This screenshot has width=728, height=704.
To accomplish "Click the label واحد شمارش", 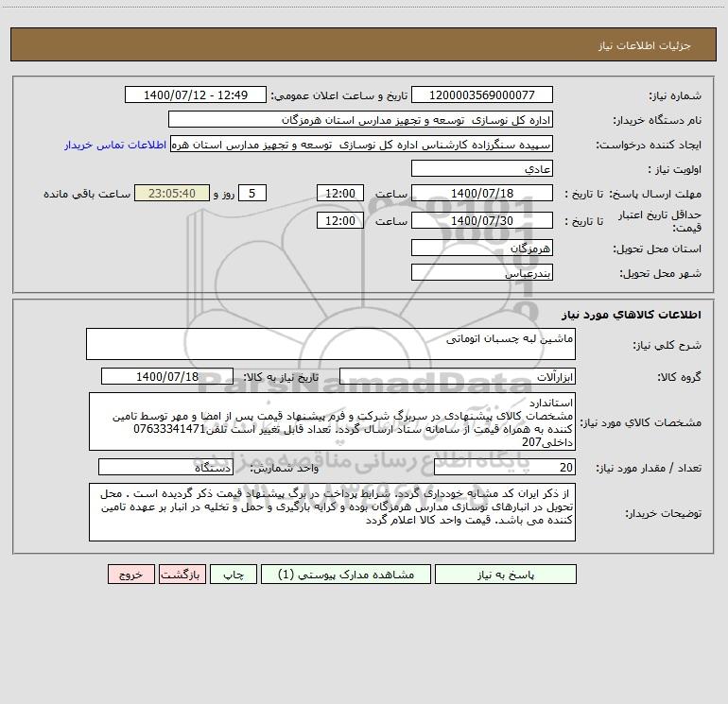I will (285, 468).
